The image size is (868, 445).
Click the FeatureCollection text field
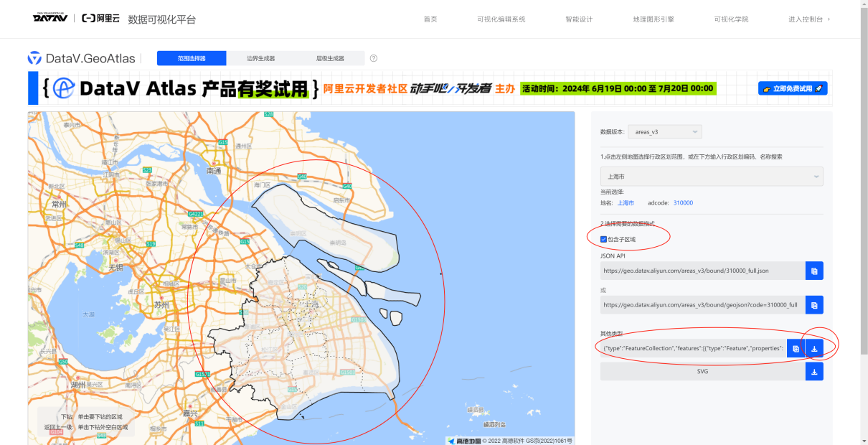coord(693,348)
